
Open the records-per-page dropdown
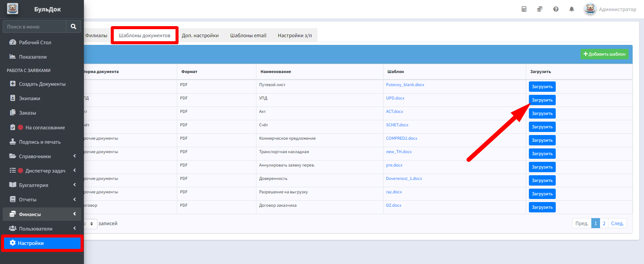click(91, 223)
